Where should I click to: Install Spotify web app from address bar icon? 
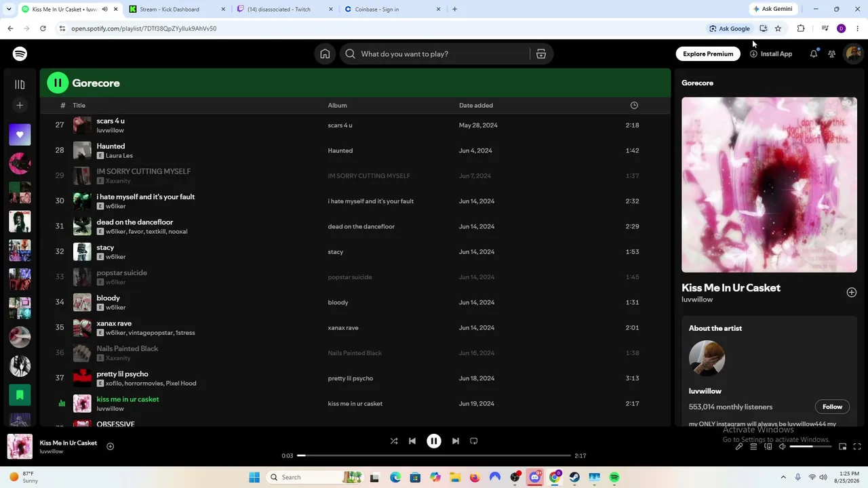[764, 28]
